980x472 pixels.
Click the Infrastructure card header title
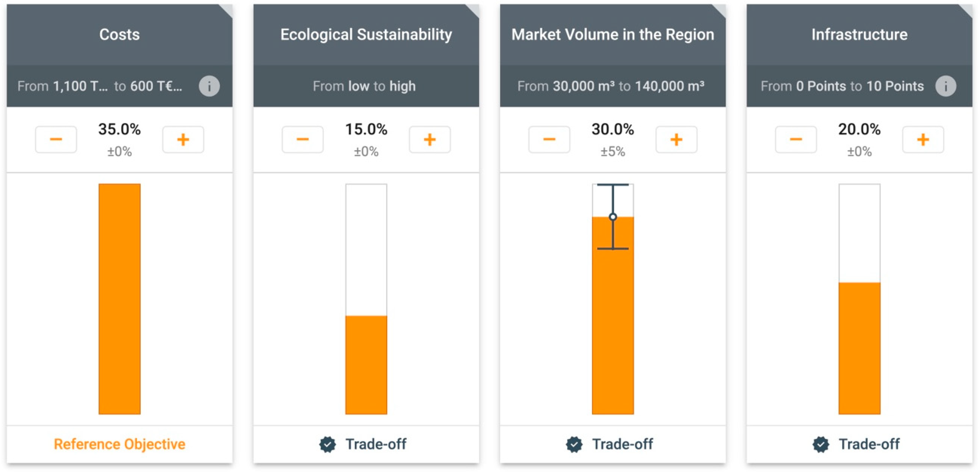click(x=859, y=35)
